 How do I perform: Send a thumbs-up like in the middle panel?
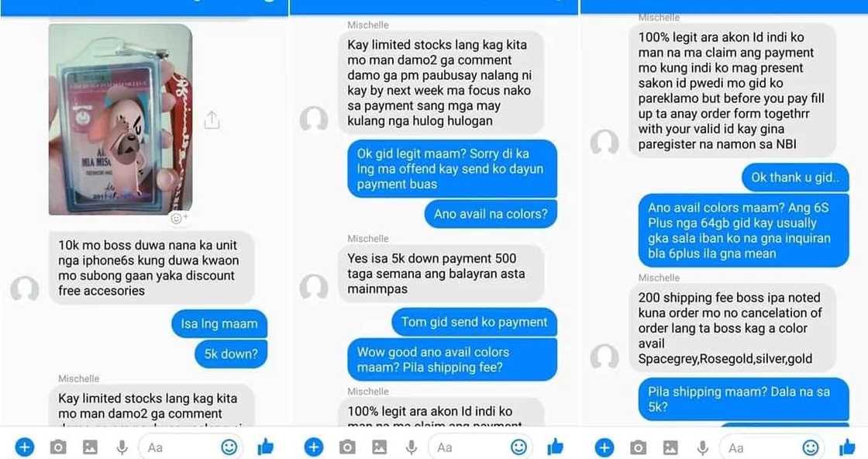[555, 447]
